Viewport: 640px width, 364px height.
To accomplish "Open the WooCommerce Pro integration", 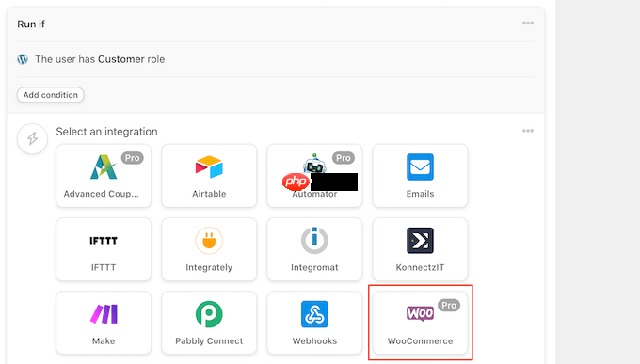I will (420, 323).
